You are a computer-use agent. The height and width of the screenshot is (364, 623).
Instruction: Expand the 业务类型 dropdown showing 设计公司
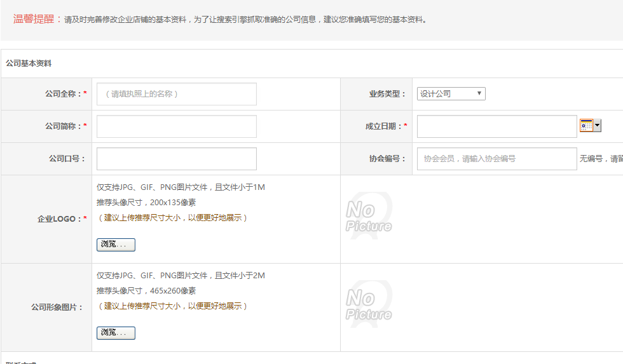click(x=451, y=94)
